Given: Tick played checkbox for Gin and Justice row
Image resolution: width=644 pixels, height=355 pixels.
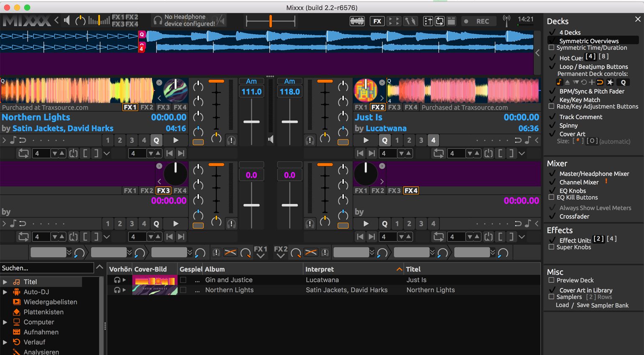Looking at the screenshot, I should [183, 280].
